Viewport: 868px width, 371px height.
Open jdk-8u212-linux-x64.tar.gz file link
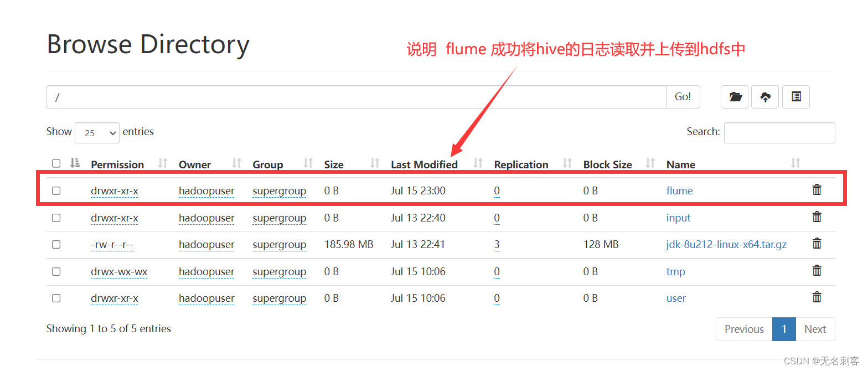coord(726,244)
